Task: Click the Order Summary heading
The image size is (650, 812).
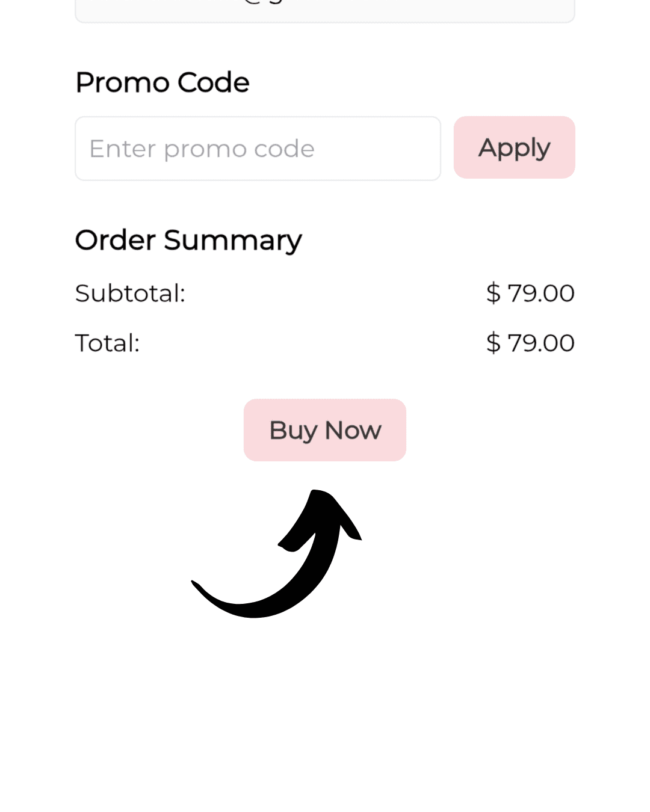Action: click(x=188, y=240)
